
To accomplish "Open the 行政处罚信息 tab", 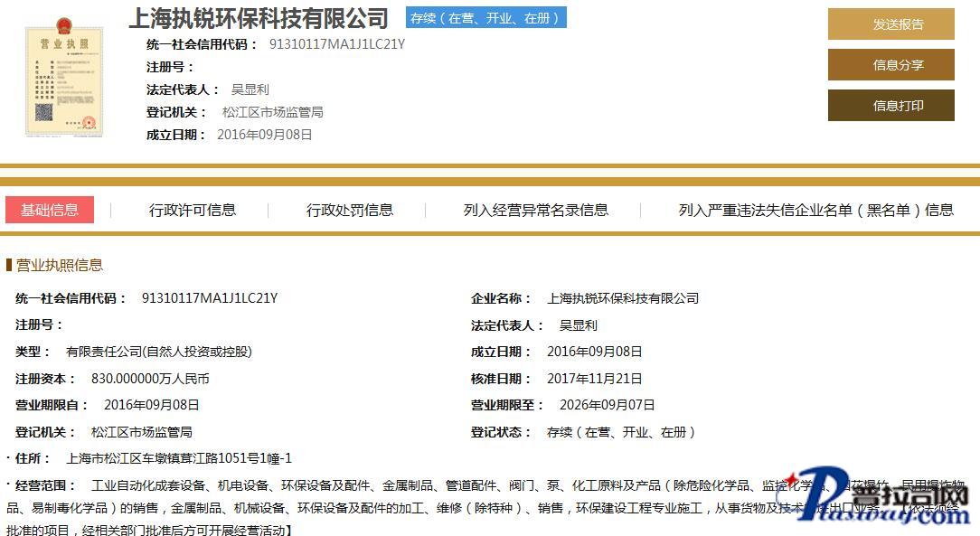I will pyautogui.click(x=350, y=210).
